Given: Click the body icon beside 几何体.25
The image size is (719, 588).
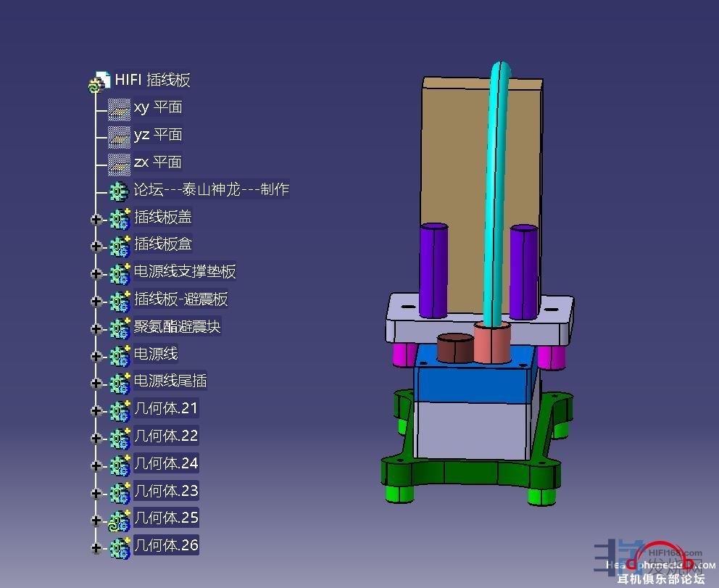Looking at the screenshot, I should click(x=120, y=520).
